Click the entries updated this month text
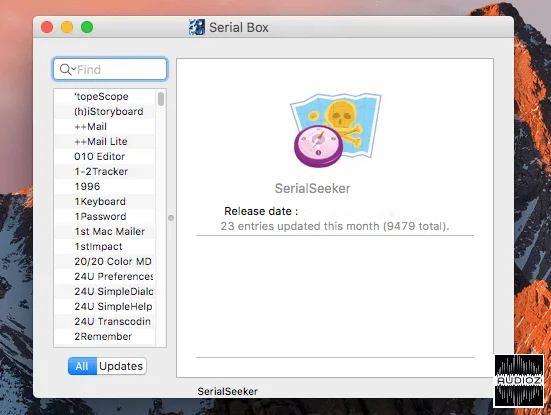This screenshot has height=415, width=551. coord(335,226)
